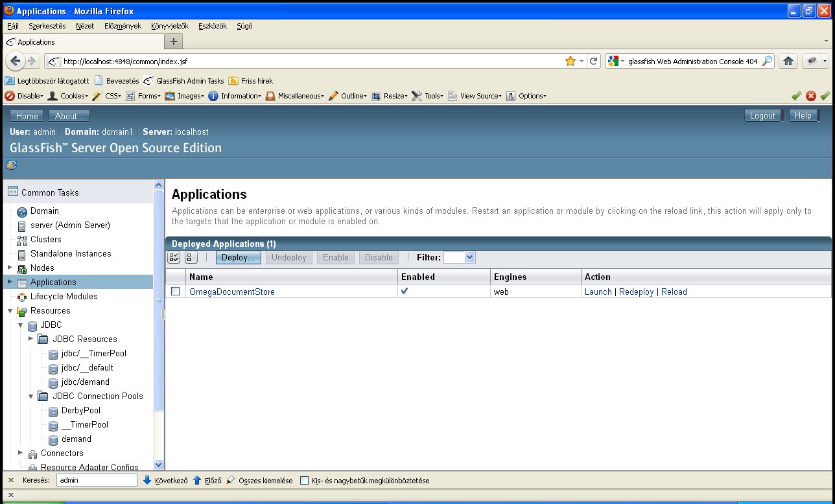Click the Home button
This screenshot has width=835, height=504.
(x=27, y=116)
